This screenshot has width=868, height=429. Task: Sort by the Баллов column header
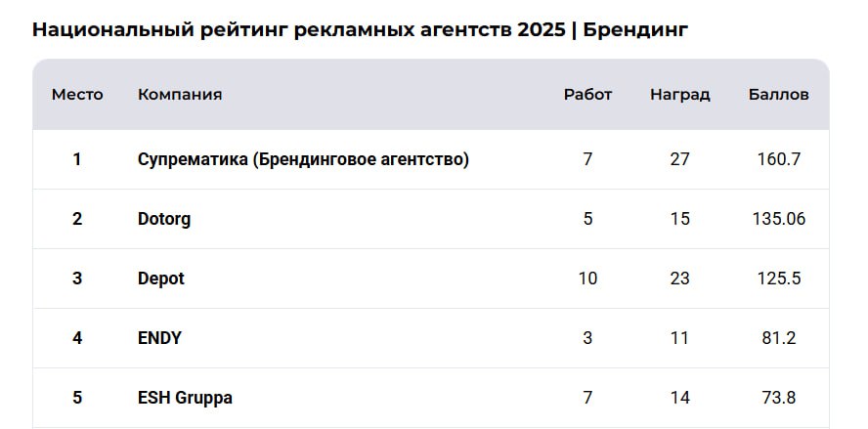coord(779,95)
